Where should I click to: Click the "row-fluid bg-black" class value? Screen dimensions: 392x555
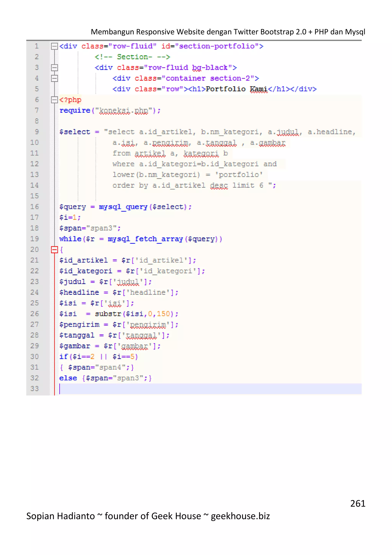click(x=188, y=68)
